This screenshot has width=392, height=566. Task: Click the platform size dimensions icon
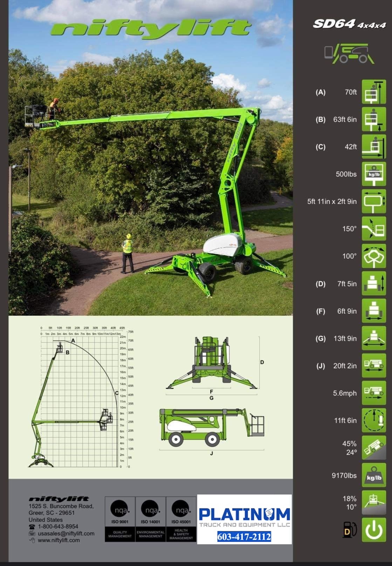[373, 202]
